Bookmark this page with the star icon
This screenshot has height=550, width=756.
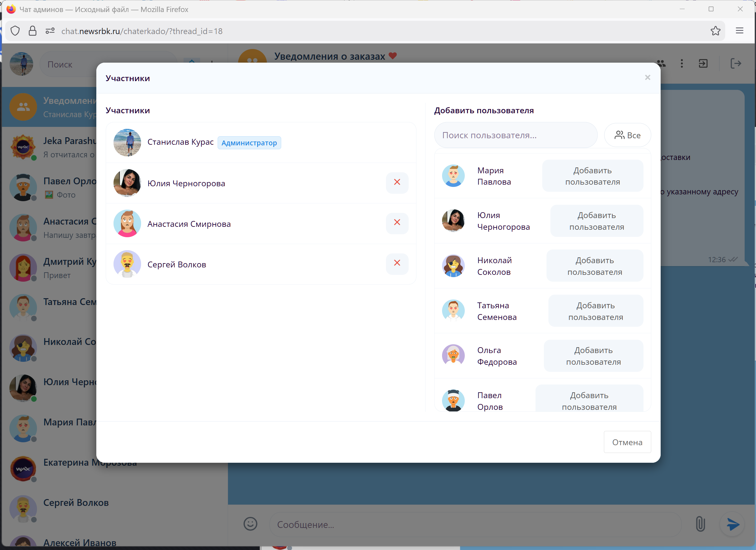coord(715,31)
